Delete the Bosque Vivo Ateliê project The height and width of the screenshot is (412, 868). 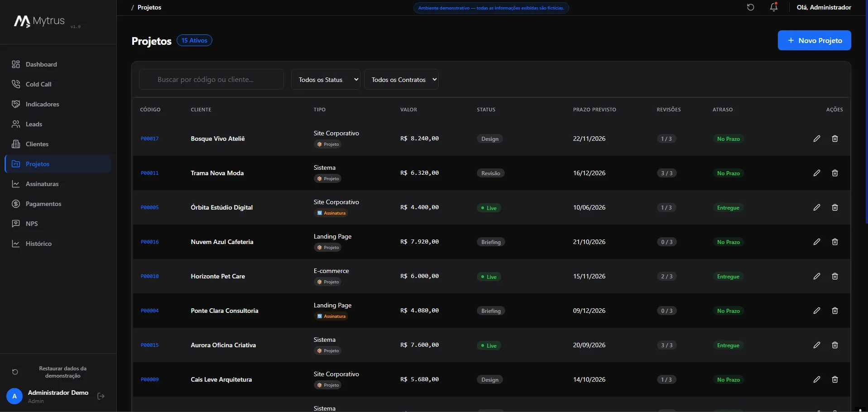coord(835,139)
